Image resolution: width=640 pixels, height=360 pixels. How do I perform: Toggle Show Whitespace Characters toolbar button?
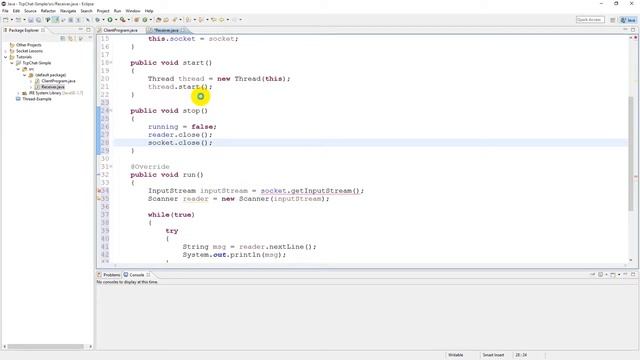click(78, 20)
